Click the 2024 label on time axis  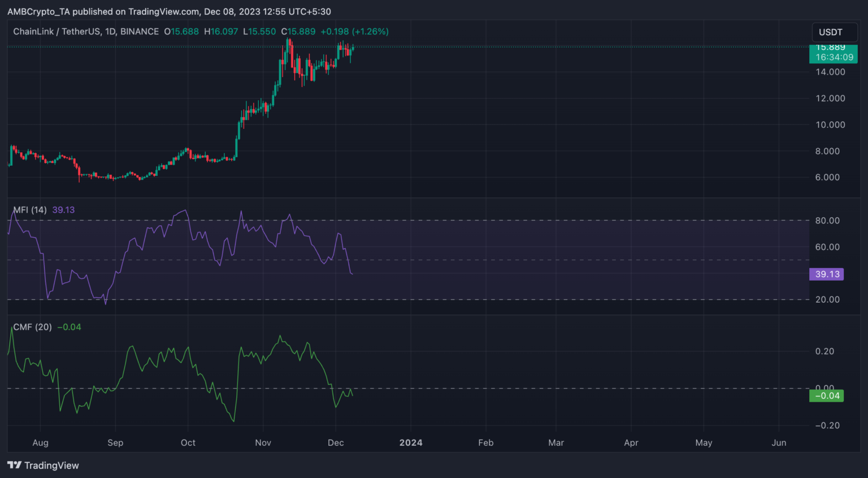pos(411,442)
